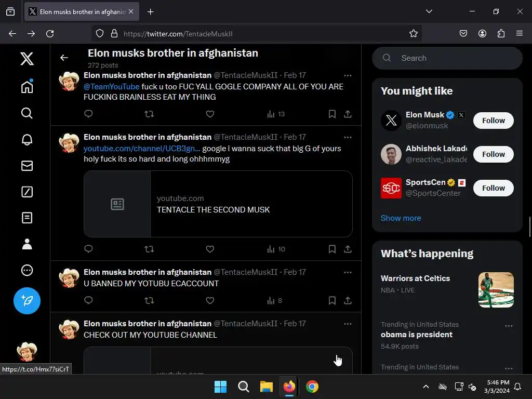Open Notifications bell in X sidebar
The width and height of the screenshot is (532, 399).
pyautogui.click(x=27, y=139)
